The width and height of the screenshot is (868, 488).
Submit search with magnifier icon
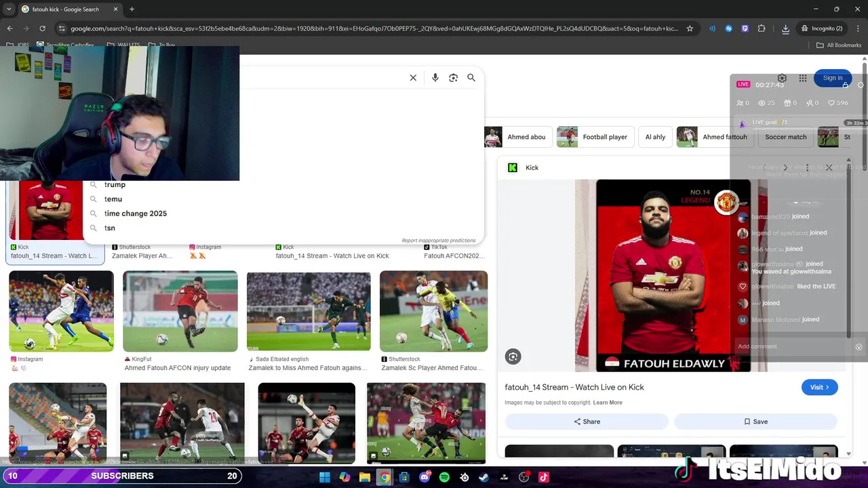pyautogui.click(x=471, y=78)
